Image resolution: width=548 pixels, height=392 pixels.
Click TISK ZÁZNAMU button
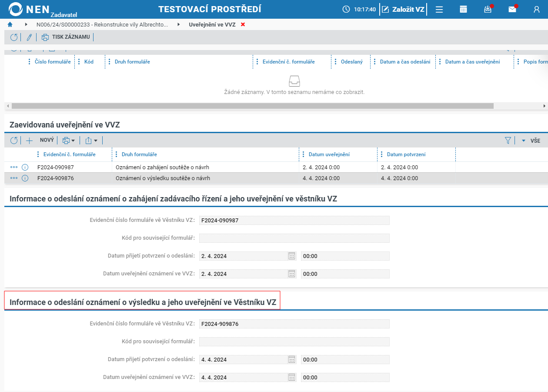pos(66,37)
